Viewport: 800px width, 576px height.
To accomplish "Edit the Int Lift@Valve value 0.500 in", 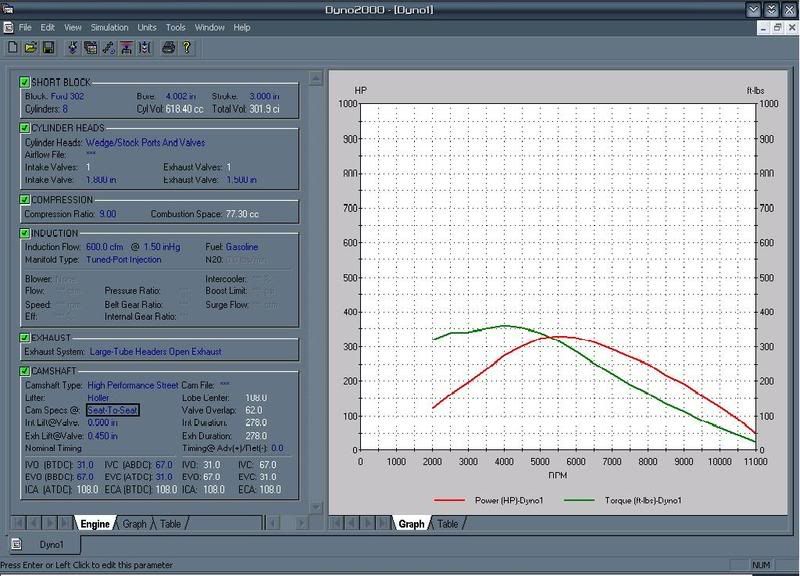I will click(103, 423).
